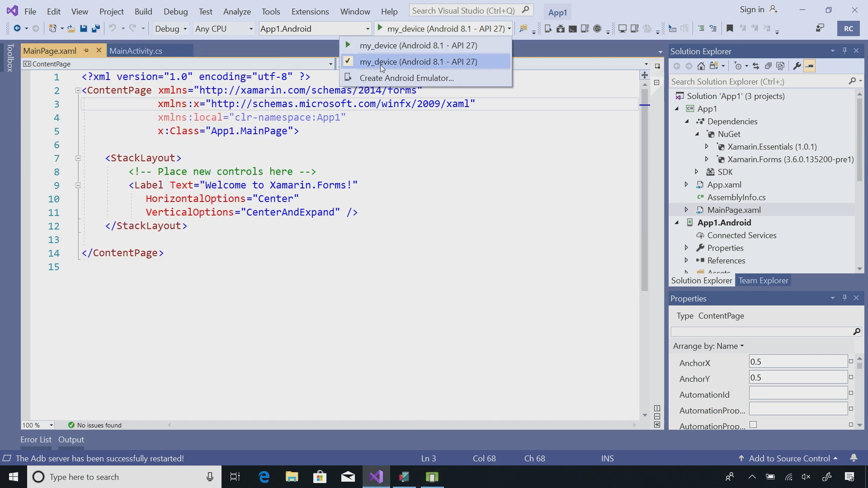Click the Save All toolbar icon
868x488 pixels.
95,28
